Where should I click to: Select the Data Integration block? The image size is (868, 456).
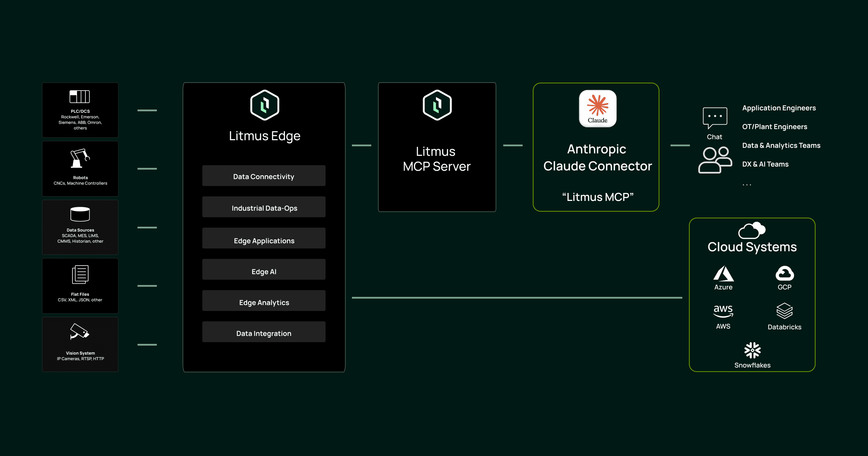point(264,332)
